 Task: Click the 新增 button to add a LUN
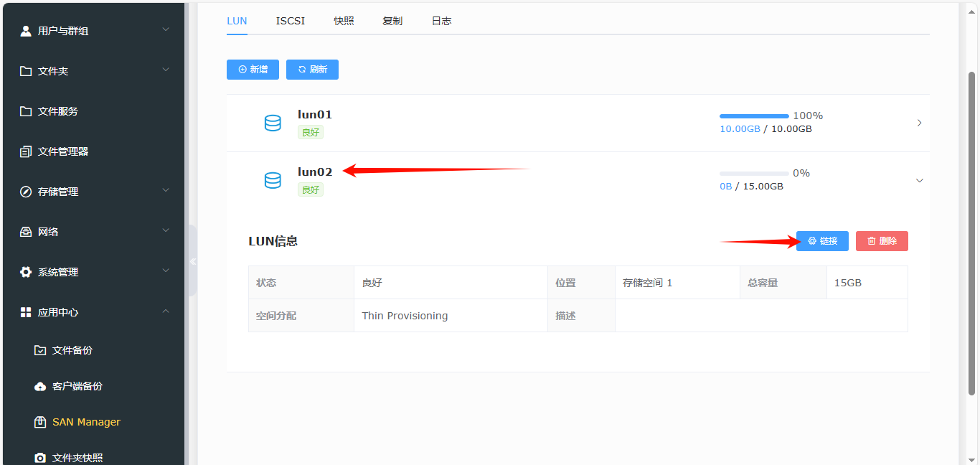pyautogui.click(x=253, y=69)
